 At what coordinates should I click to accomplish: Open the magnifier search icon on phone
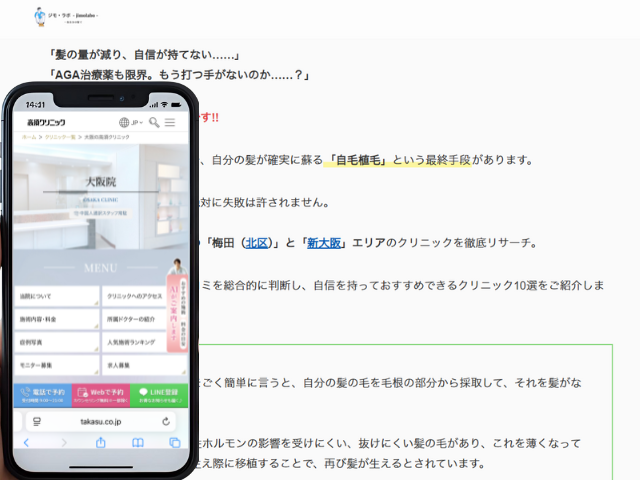point(154,122)
